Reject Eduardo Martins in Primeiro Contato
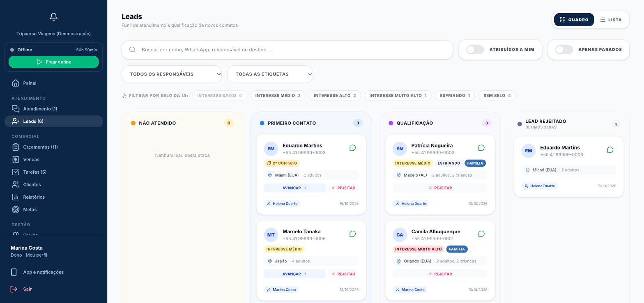 click(343, 188)
